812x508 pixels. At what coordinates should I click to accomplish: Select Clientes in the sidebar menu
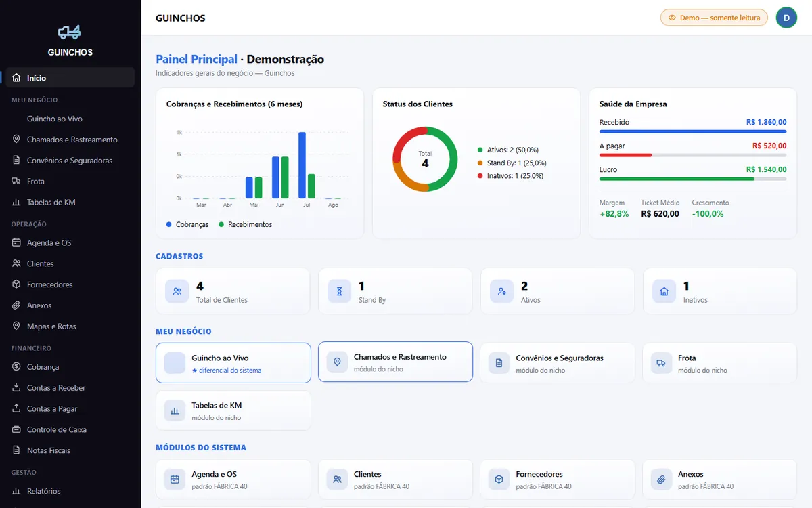pyautogui.click(x=70, y=264)
